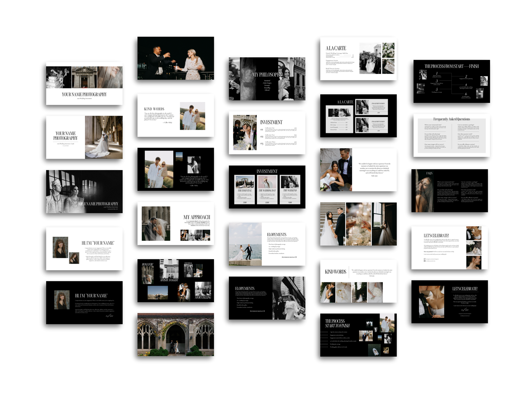532x399 pixels.
Task: Select the dark 'FAQ'S' slide thumbnail
Action: [450, 190]
